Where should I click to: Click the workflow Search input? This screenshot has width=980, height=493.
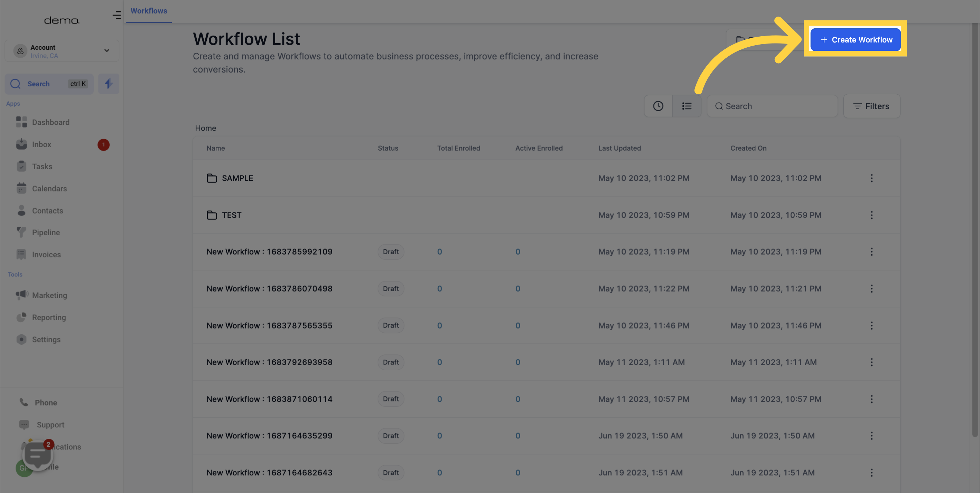tap(772, 106)
